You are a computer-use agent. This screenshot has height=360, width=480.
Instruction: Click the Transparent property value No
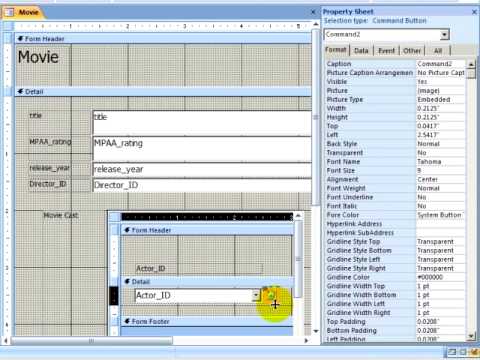point(441,153)
